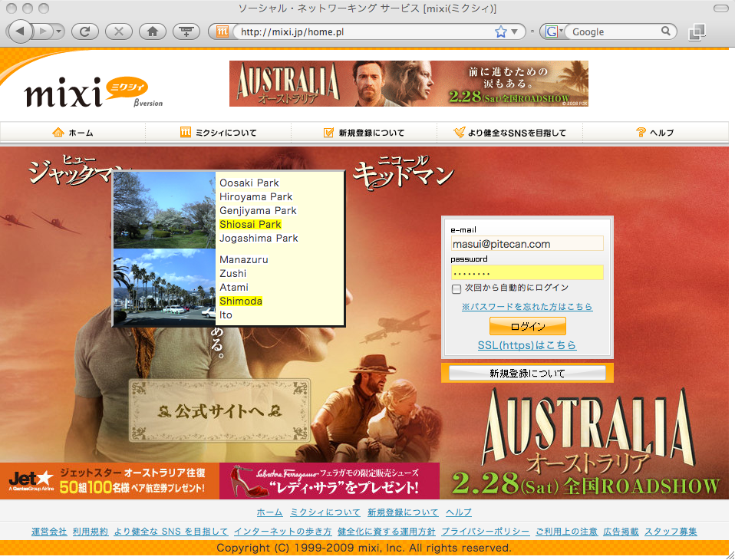The height and width of the screenshot is (560, 735).
Task: Reload the page with the refresh icon
Action: pyautogui.click(x=85, y=31)
